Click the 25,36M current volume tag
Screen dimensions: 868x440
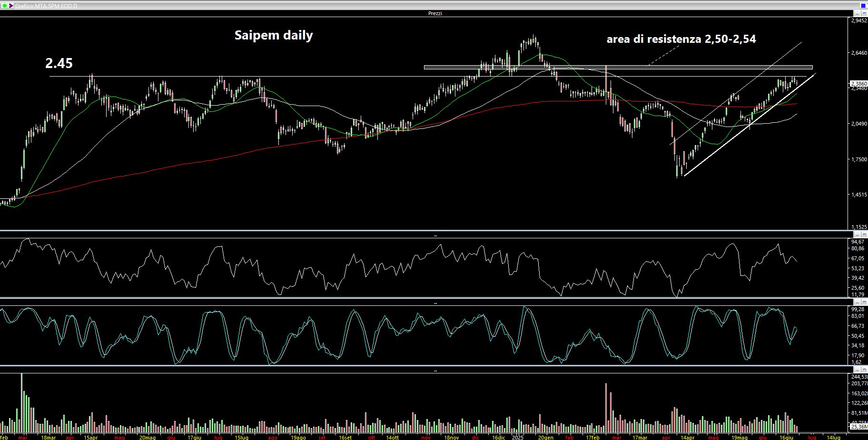[x=859, y=427]
